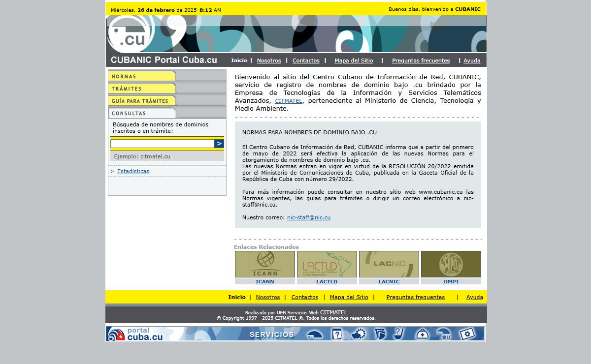Click the question-mark box icon in Servicios bar

(337, 334)
